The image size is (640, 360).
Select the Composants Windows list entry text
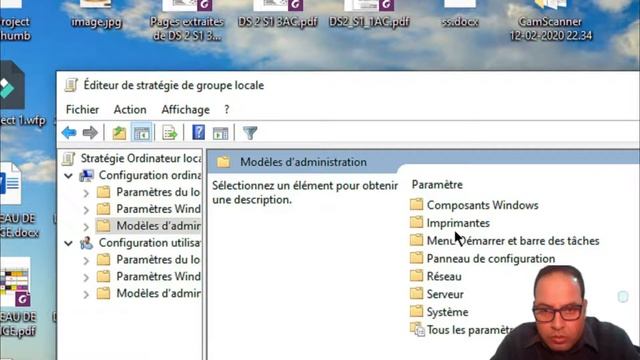[x=482, y=205]
